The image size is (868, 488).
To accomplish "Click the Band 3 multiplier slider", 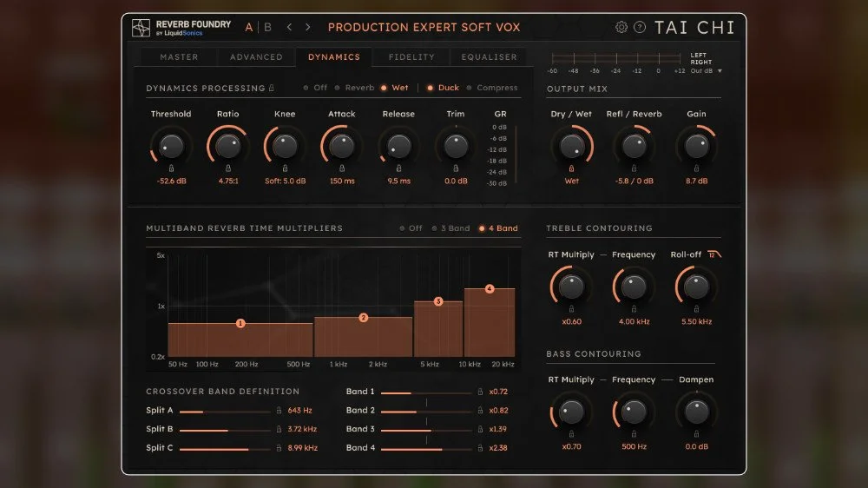I will [426, 431].
